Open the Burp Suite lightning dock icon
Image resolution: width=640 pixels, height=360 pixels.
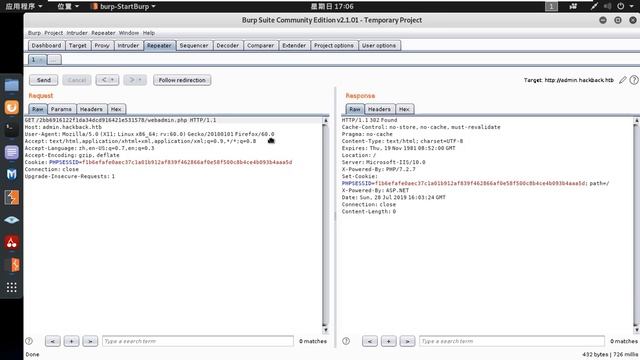11,198
